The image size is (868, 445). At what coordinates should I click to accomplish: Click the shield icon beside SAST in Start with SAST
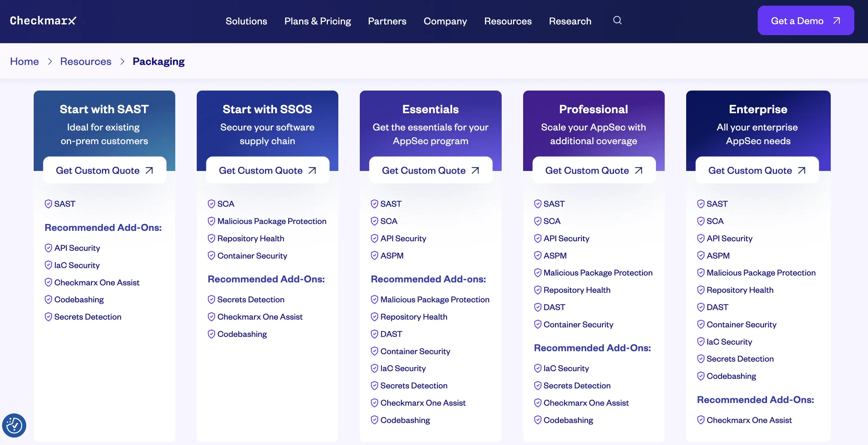tap(48, 204)
